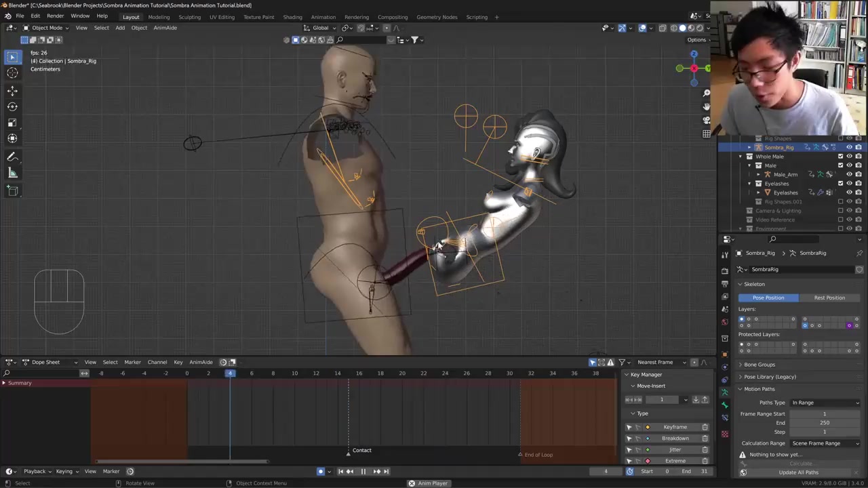Select the Rotate tool in left toolbar
The height and width of the screenshot is (488, 868).
click(12, 106)
